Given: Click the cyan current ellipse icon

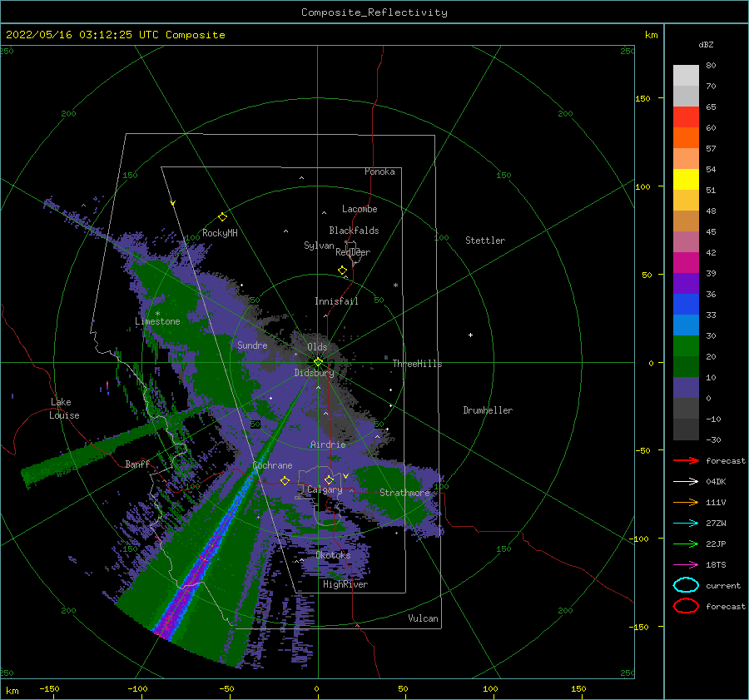Looking at the screenshot, I should (x=686, y=585).
